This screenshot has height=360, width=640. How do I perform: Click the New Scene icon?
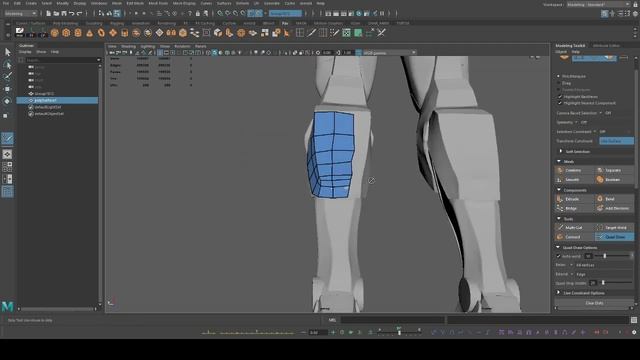click(x=48, y=13)
